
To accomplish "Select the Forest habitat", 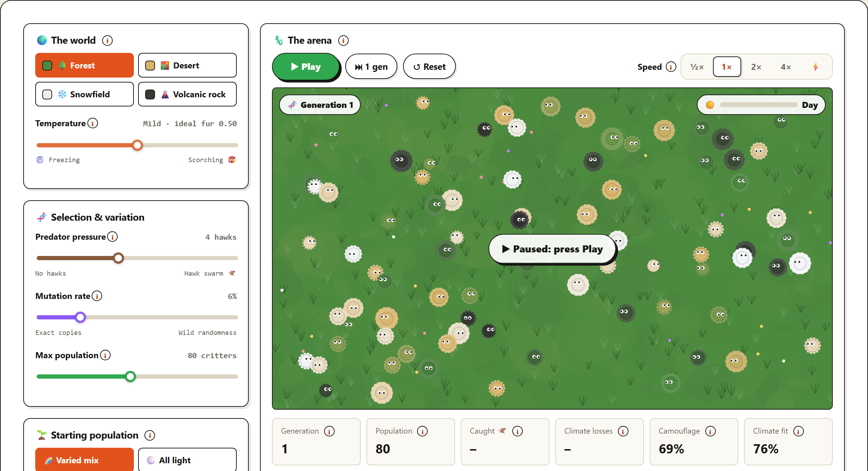I will pyautogui.click(x=85, y=66).
